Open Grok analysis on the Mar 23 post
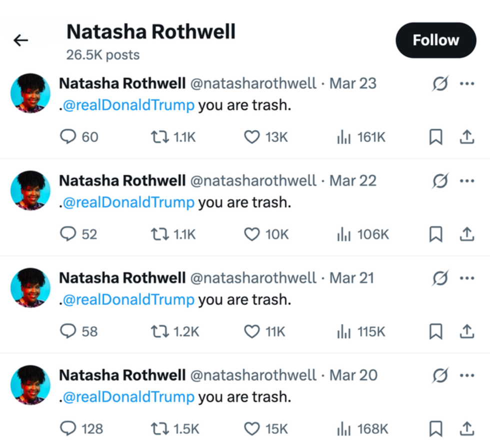Viewport: 490px width, 448px height. coord(440,83)
